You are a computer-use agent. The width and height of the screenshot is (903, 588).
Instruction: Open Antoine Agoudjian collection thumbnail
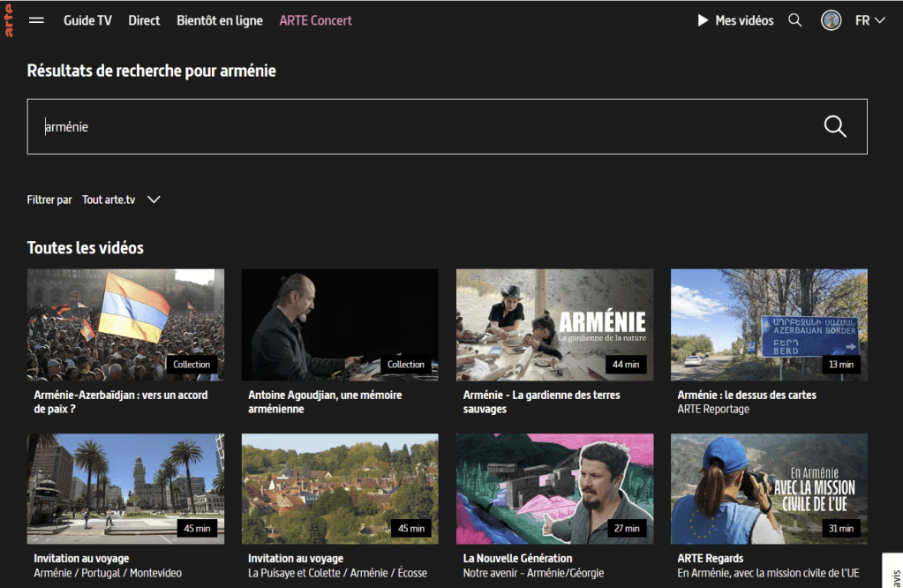(x=340, y=324)
